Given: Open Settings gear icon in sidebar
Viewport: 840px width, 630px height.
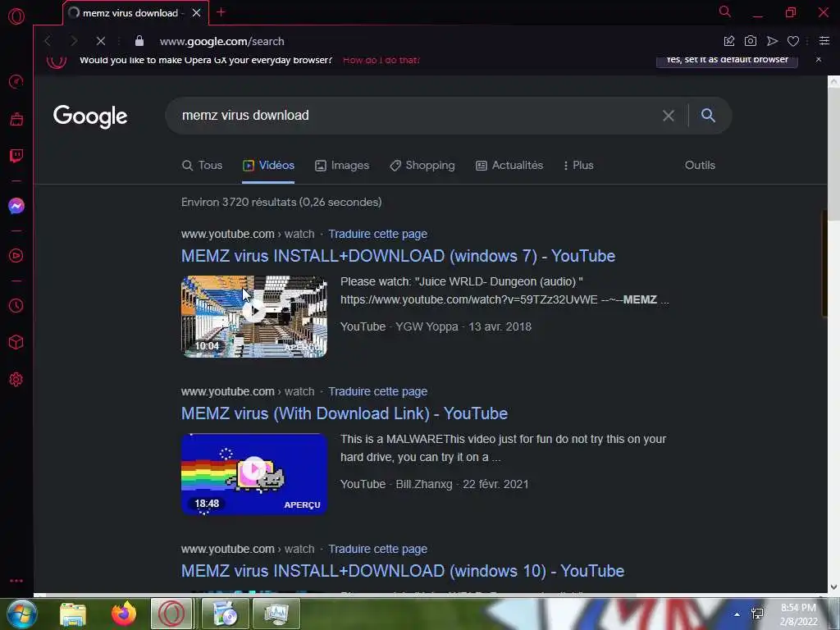Looking at the screenshot, I should pyautogui.click(x=16, y=379).
